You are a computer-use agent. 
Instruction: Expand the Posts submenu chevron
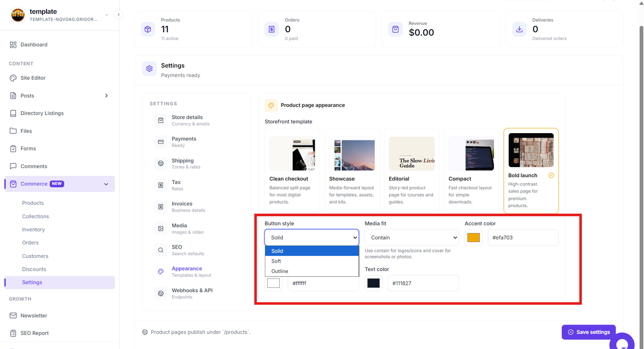coord(106,96)
